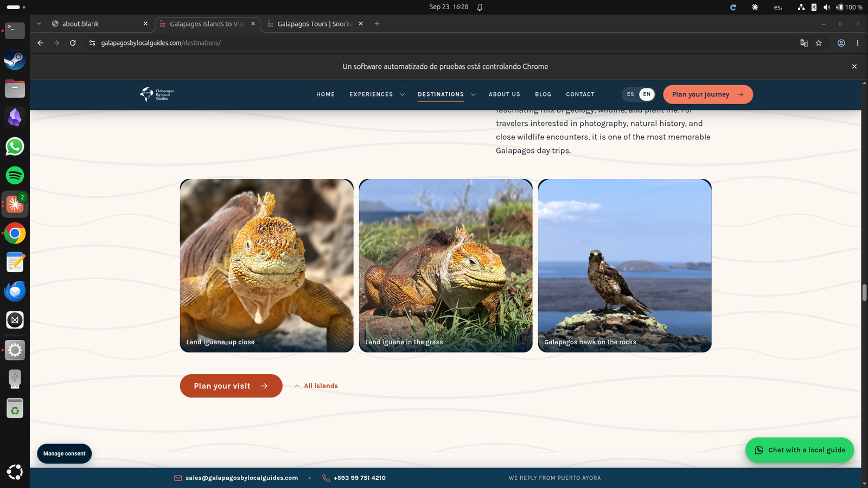The image size is (868, 488).
Task: View site information icon beside URL
Action: point(92,43)
